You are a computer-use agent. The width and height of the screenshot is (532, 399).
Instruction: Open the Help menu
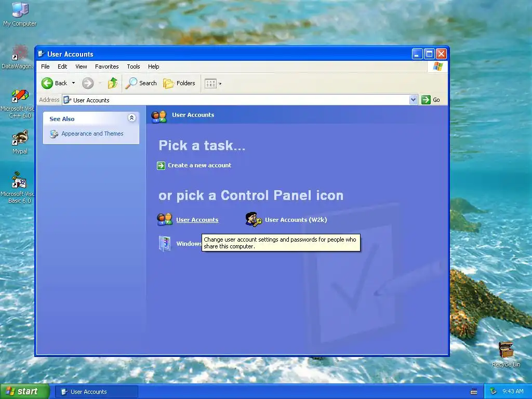tap(153, 66)
